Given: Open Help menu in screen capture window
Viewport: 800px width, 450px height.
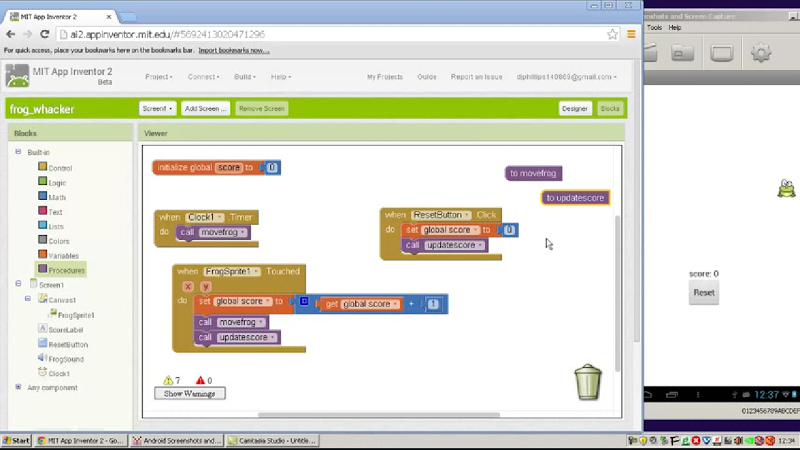Looking at the screenshot, I should (675, 28).
